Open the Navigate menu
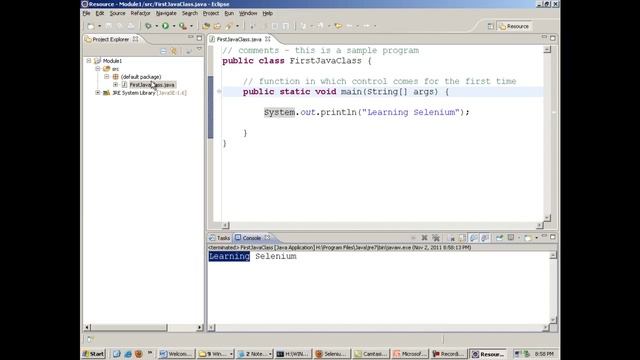Viewport: 640px width, 360px height. pyautogui.click(x=166, y=13)
